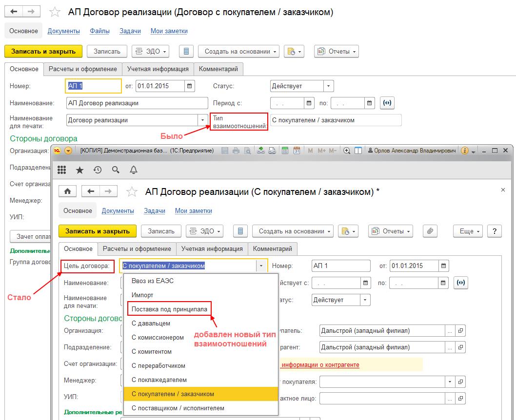Open Создать на основании in front window
This screenshot has width=516, height=420.
[293, 231]
